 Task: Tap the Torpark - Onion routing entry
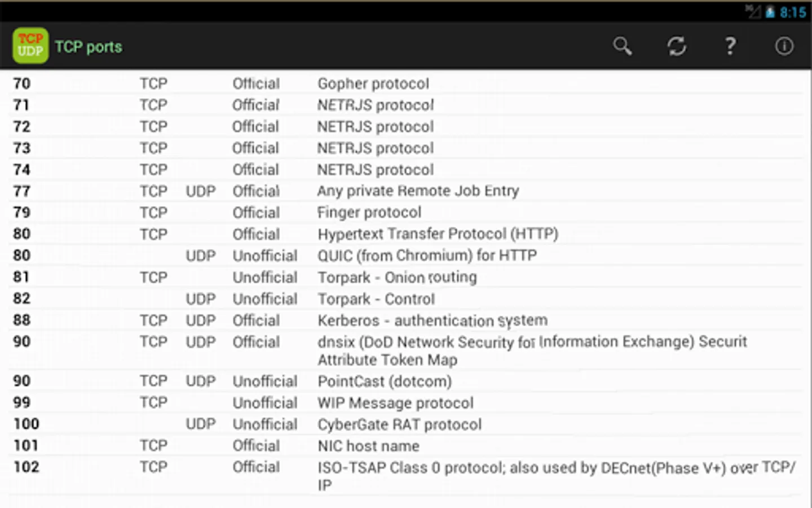click(397, 277)
